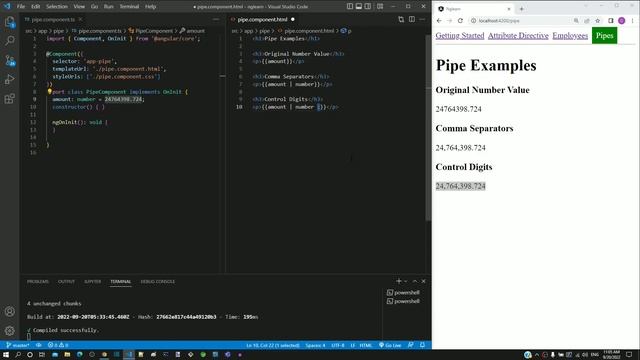Open the Source Control view
The image size is (640, 360).
(9, 60)
